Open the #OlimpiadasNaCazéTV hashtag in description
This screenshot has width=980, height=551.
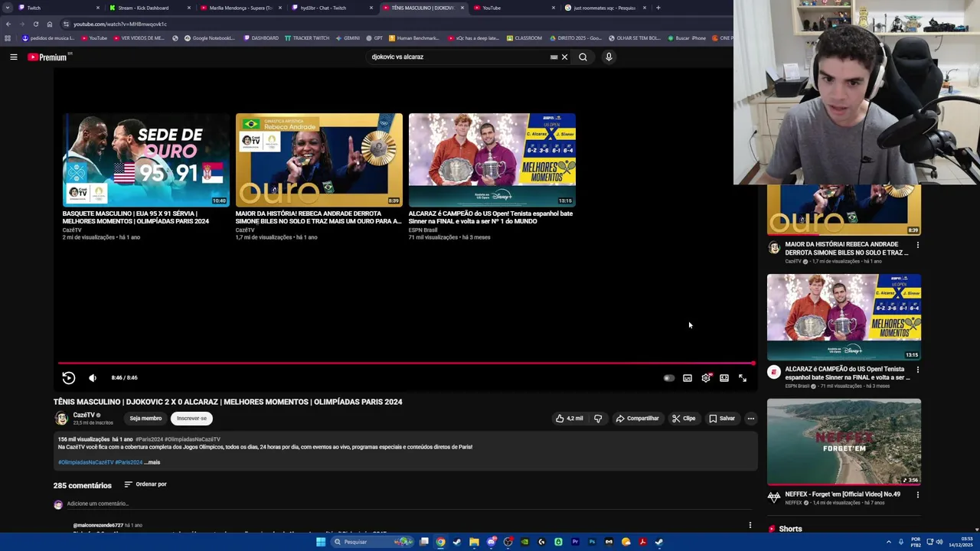click(x=85, y=462)
